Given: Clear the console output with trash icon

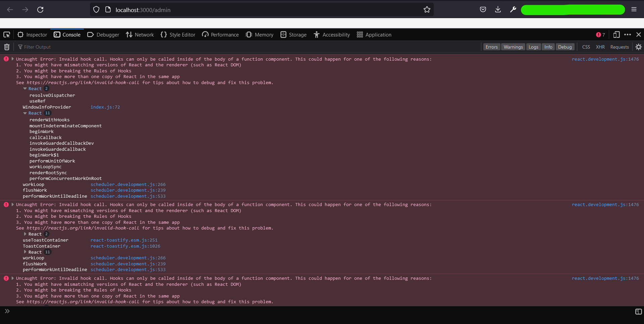Looking at the screenshot, I should tap(6, 47).
